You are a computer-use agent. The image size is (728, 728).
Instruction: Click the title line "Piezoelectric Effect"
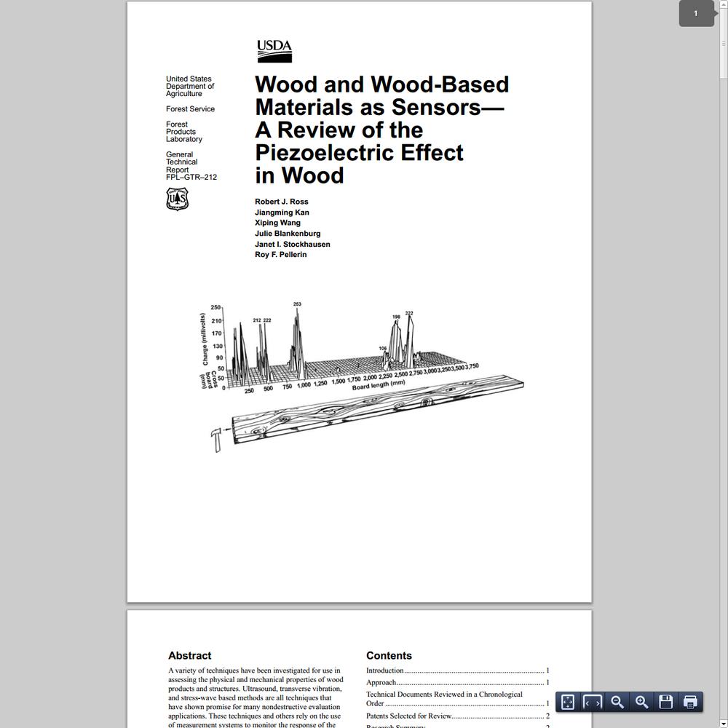tap(359, 153)
